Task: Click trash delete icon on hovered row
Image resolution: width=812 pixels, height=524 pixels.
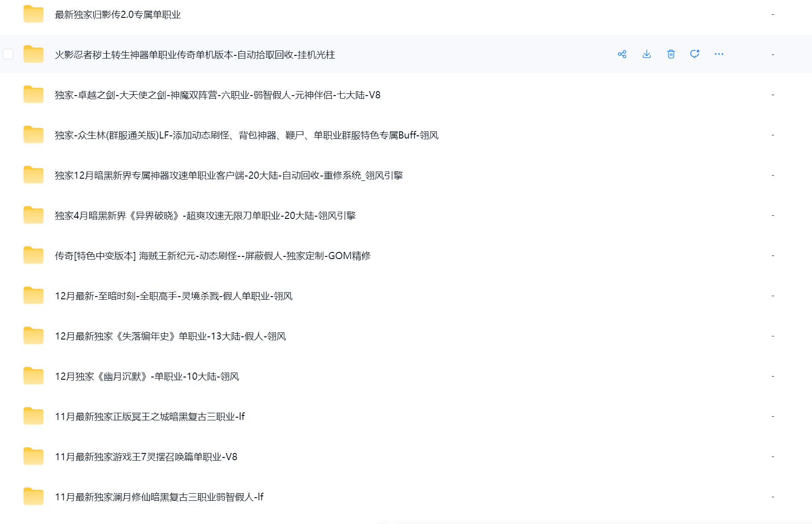Action: point(670,54)
